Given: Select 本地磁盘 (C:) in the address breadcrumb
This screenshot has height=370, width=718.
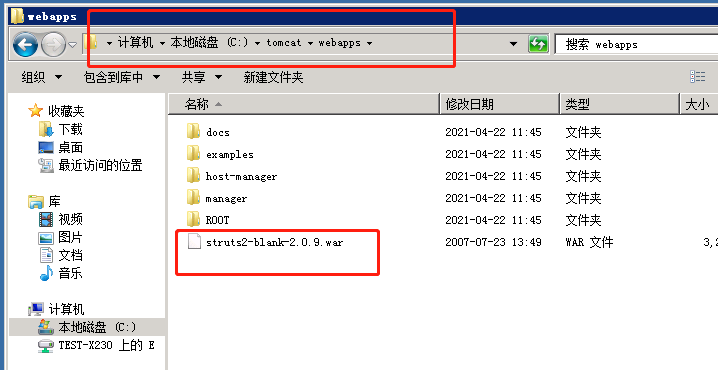Looking at the screenshot, I should click(x=209, y=43).
